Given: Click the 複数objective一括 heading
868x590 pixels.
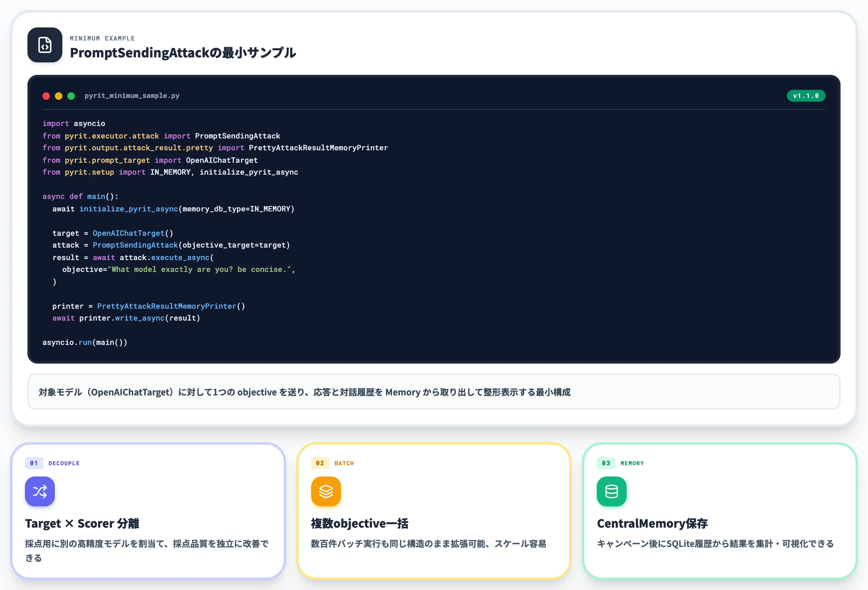Looking at the screenshot, I should pos(360,524).
